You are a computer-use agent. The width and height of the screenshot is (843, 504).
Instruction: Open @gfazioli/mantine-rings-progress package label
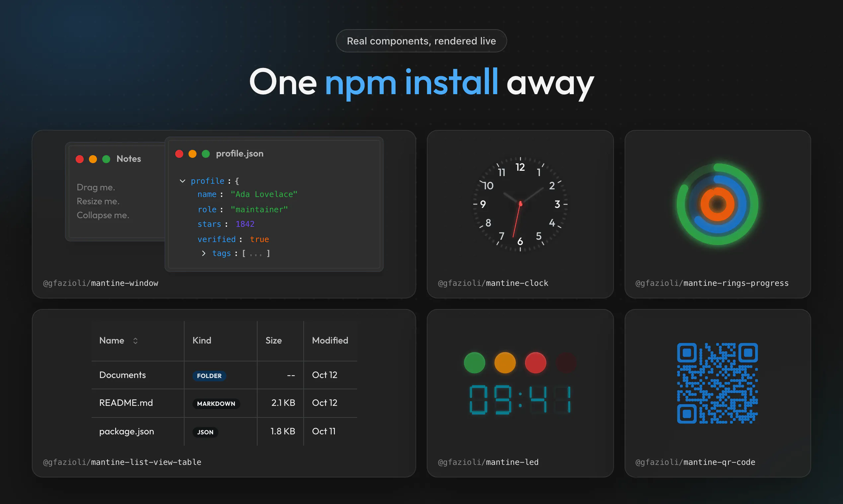[712, 283]
